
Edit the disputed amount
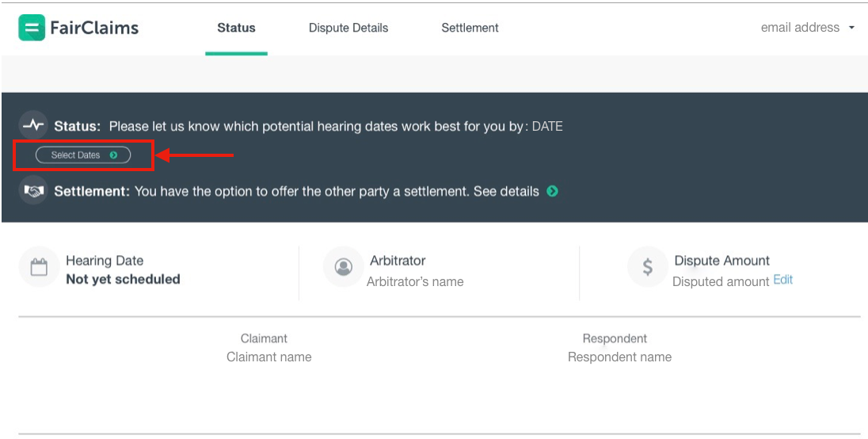tap(782, 280)
